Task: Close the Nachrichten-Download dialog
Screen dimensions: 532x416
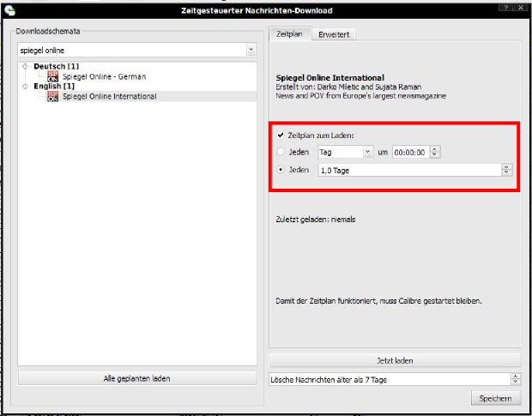Action: point(521,8)
